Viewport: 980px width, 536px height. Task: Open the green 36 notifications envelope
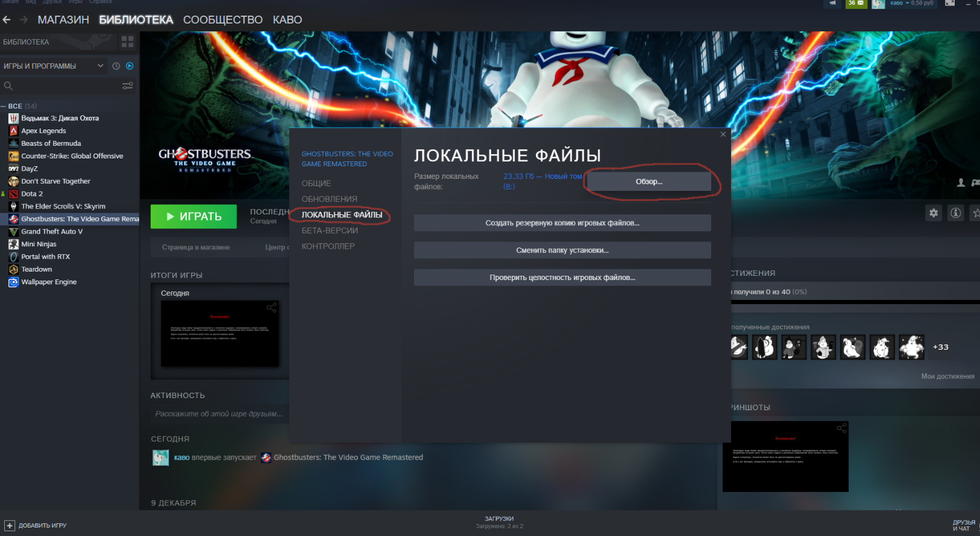pos(856,4)
